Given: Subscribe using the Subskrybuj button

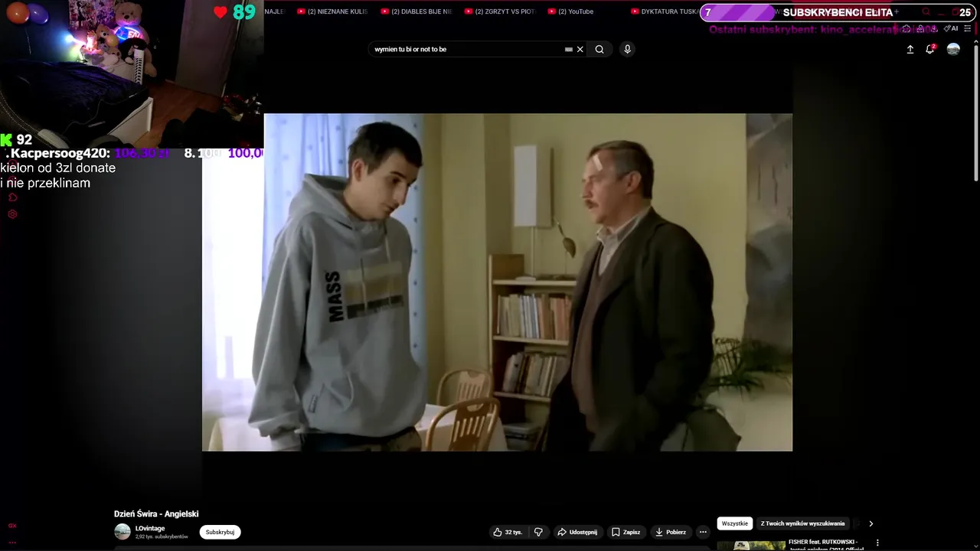Looking at the screenshot, I should point(220,532).
